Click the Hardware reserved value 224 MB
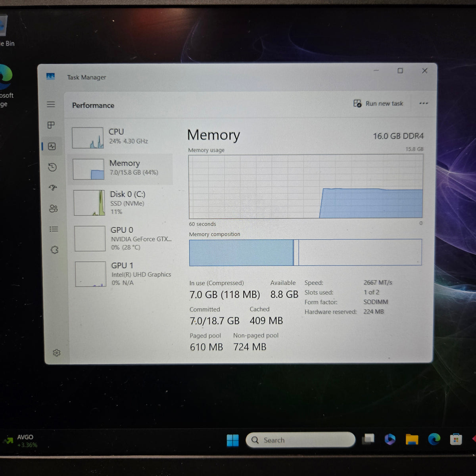This screenshot has height=476, width=476. (374, 311)
